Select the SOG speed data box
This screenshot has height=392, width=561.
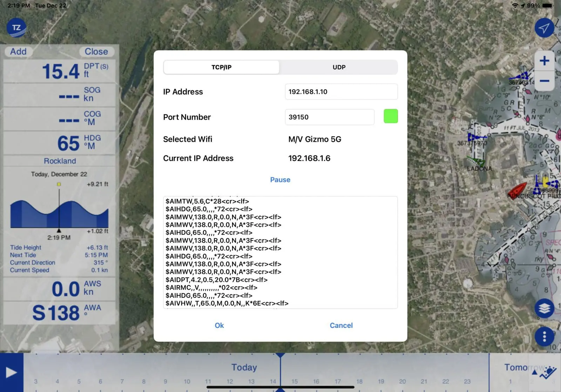coord(59,95)
